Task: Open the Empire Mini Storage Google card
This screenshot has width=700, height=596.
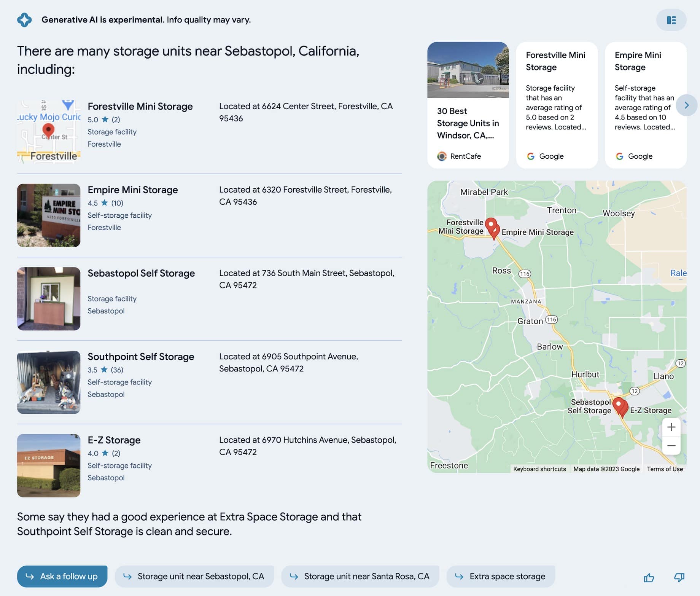Action: pyautogui.click(x=646, y=105)
